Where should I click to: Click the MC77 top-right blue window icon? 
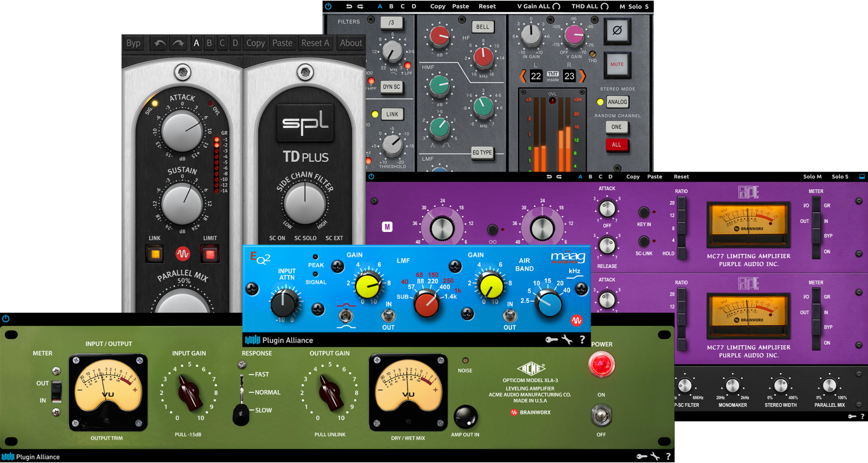point(862,177)
